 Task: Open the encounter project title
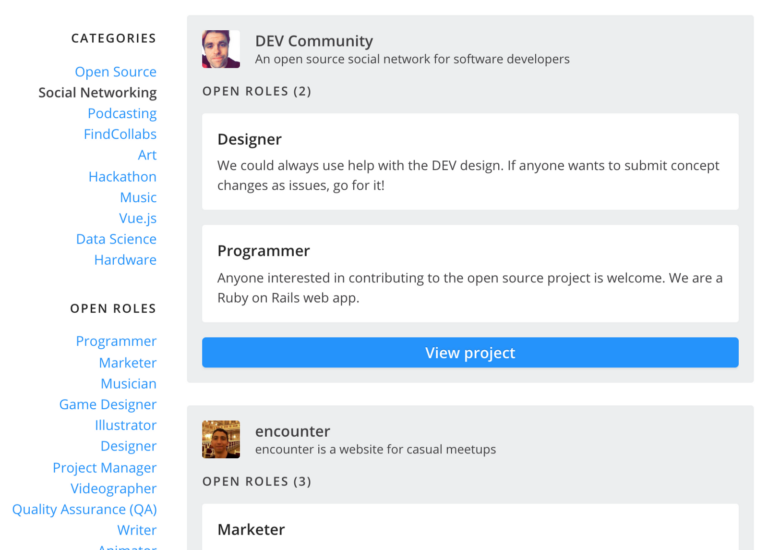pos(292,431)
